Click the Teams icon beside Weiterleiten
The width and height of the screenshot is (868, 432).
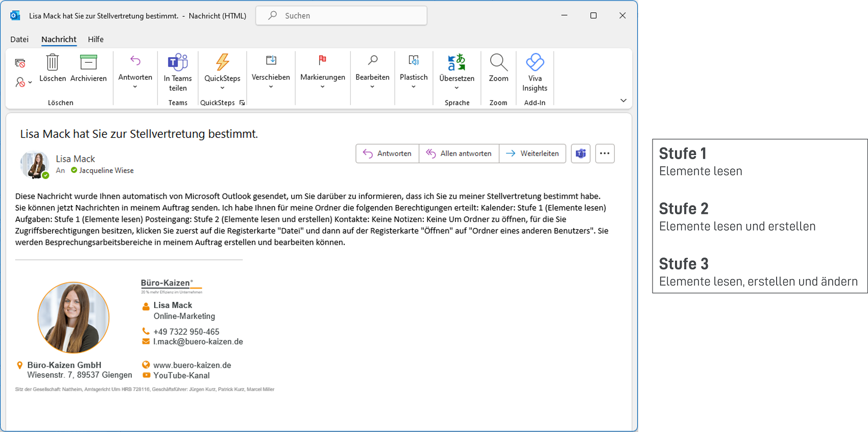click(581, 154)
